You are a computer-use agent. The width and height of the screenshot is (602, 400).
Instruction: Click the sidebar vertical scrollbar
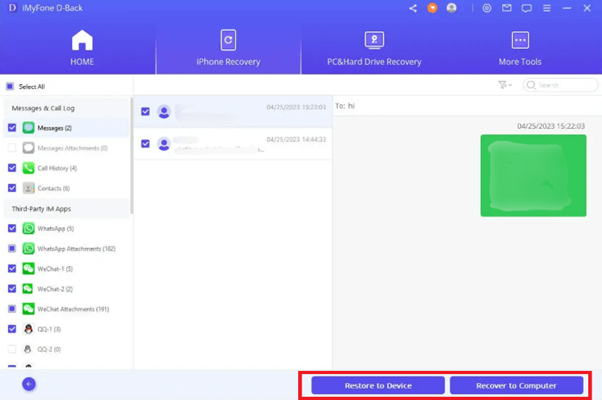tap(131, 155)
